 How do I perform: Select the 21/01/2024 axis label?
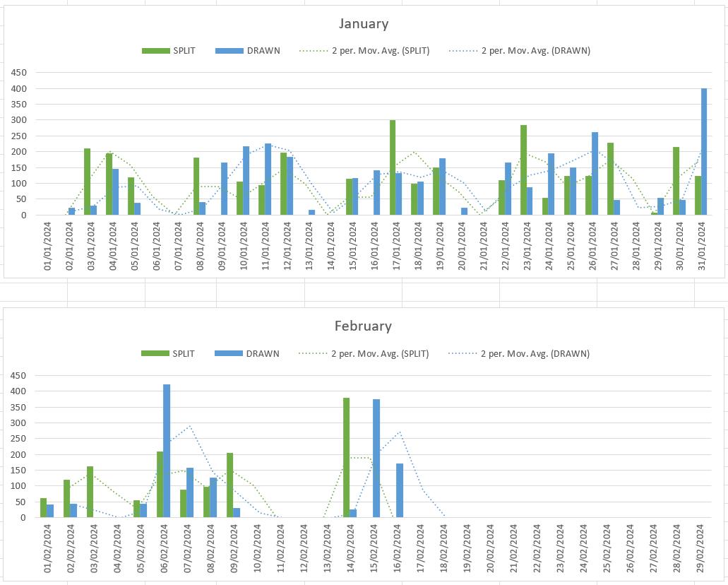click(484, 246)
